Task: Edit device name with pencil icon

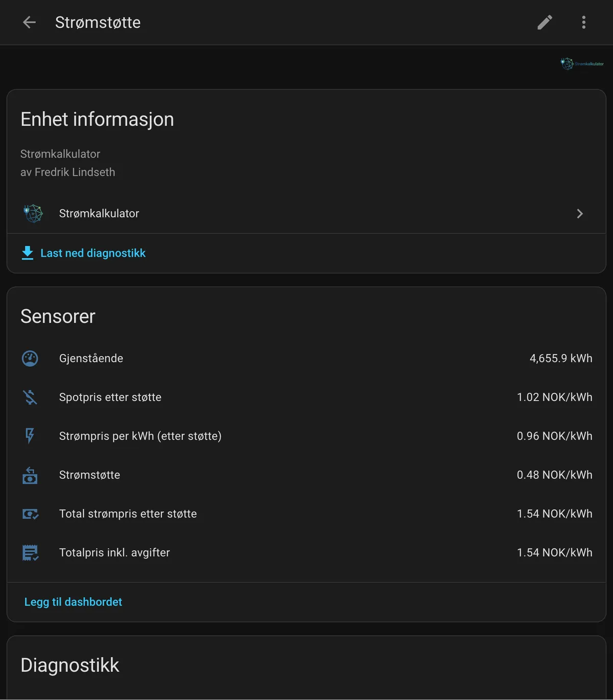Action: click(545, 22)
